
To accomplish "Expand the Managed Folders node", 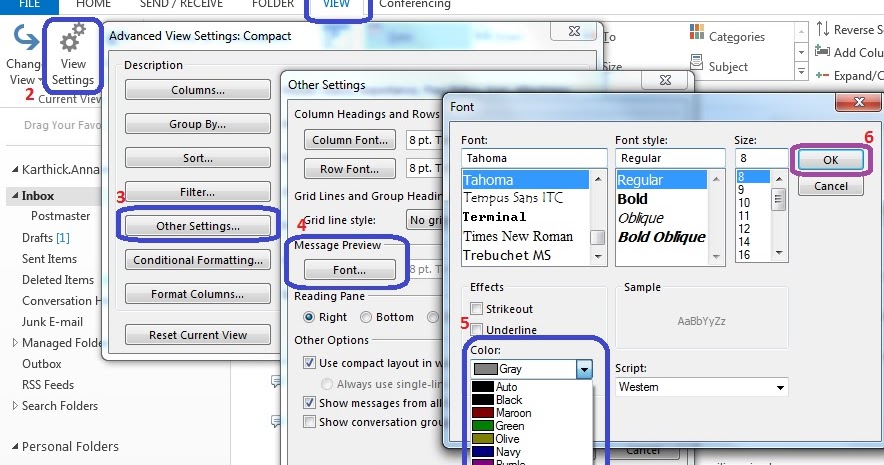I will (15, 342).
